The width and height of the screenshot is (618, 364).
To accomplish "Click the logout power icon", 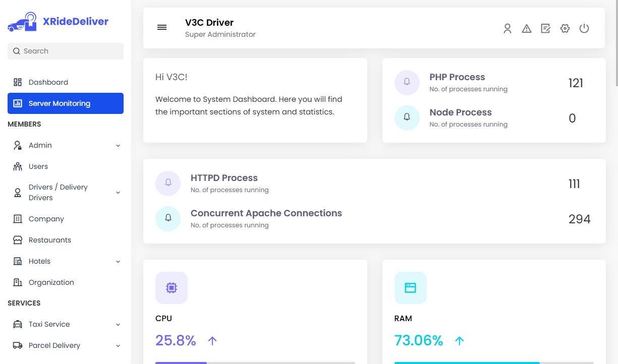I will click(584, 29).
